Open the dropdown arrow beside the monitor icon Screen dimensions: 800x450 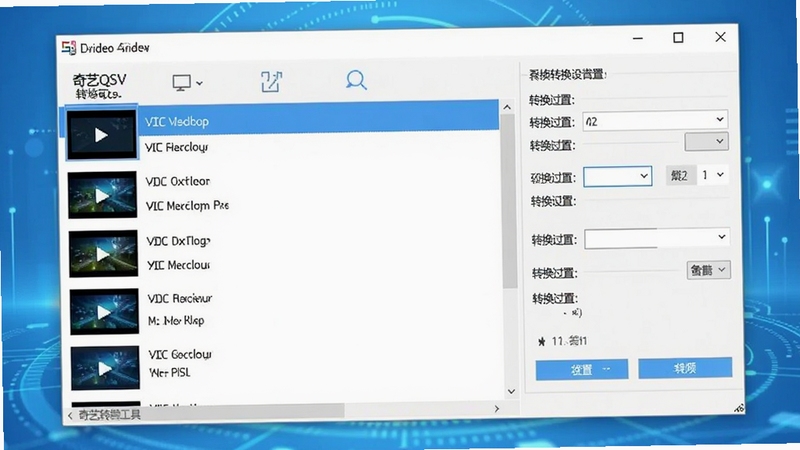[199, 83]
